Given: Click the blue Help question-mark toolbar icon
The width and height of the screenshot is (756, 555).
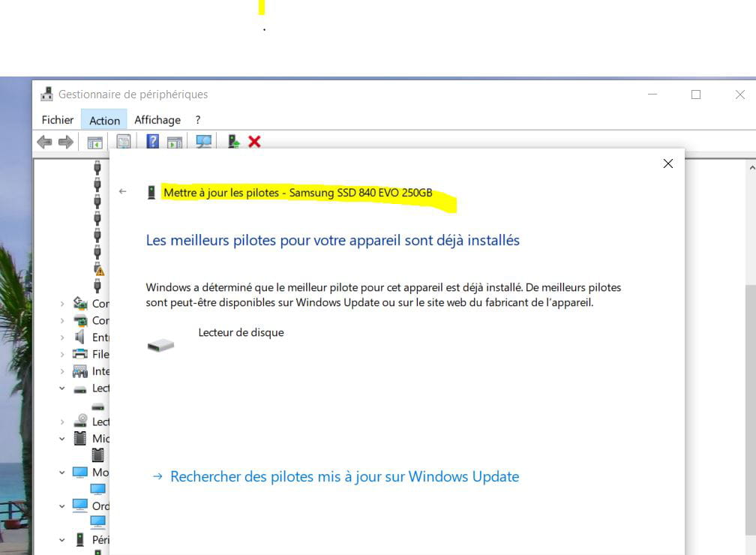Looking at the screenshot, I should coord(152,141).
